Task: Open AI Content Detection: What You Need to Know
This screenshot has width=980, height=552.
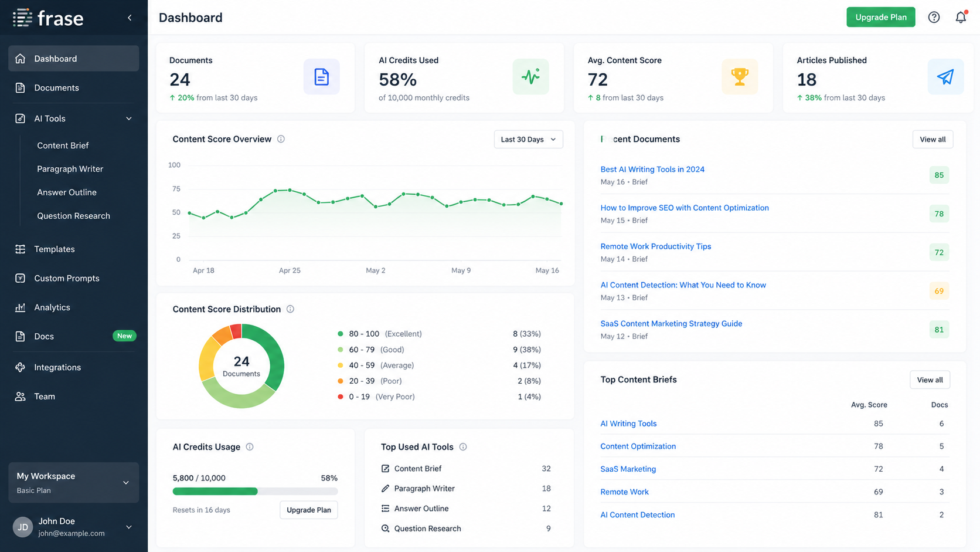Action: tap(683, 285)
